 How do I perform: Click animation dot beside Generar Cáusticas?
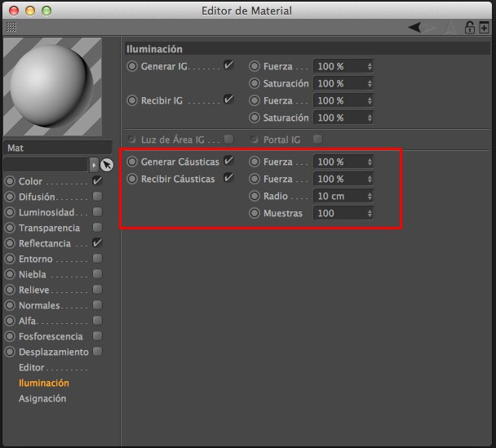(x=132, y=162)
